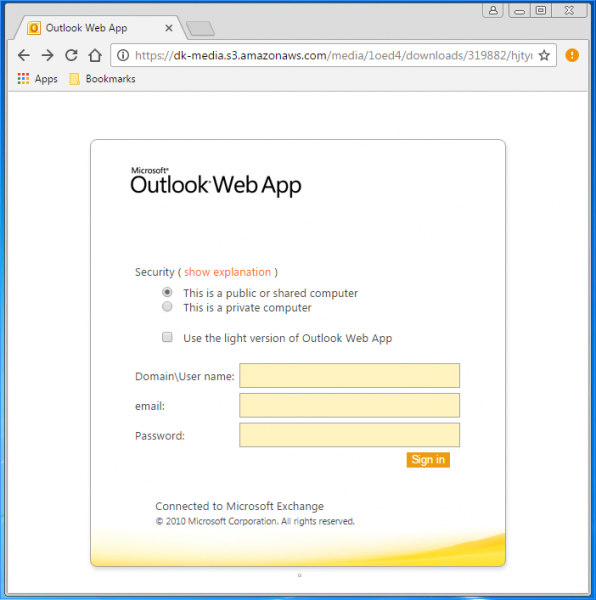Focus the email input field
596x600 pixels.
(x=349, y=405)
